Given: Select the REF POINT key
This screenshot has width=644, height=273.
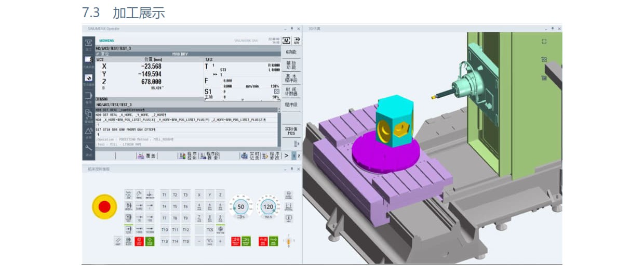Looking at the screenshot, I should click(150, 194).
